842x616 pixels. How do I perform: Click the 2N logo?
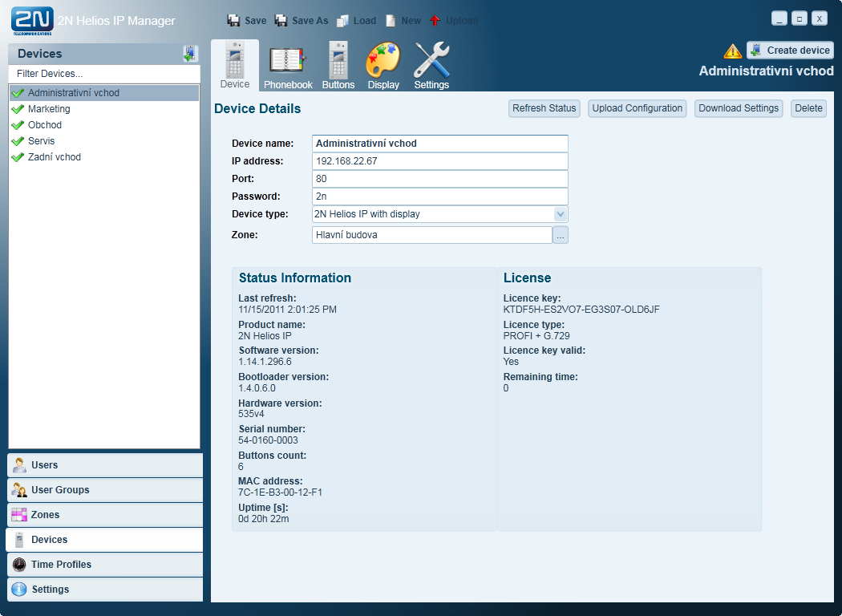[x=32, y=21]
